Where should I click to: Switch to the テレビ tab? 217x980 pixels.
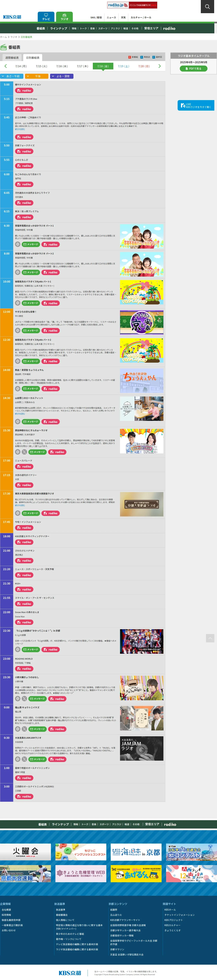pos(46,17)
